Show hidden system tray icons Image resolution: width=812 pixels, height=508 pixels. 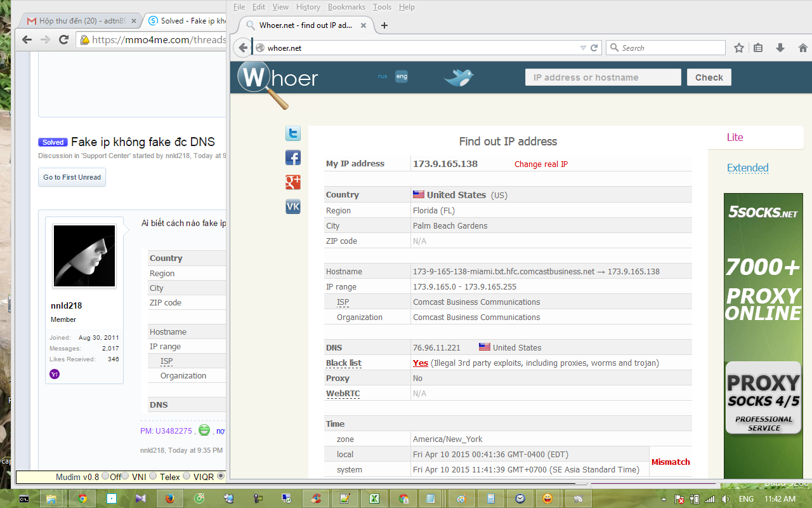664,499
